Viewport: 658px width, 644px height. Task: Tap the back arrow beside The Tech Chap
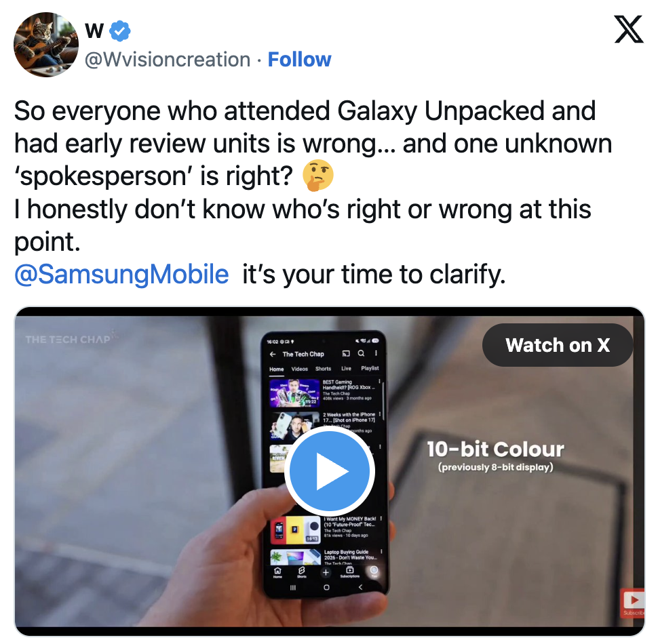click(x=273, y=355)
